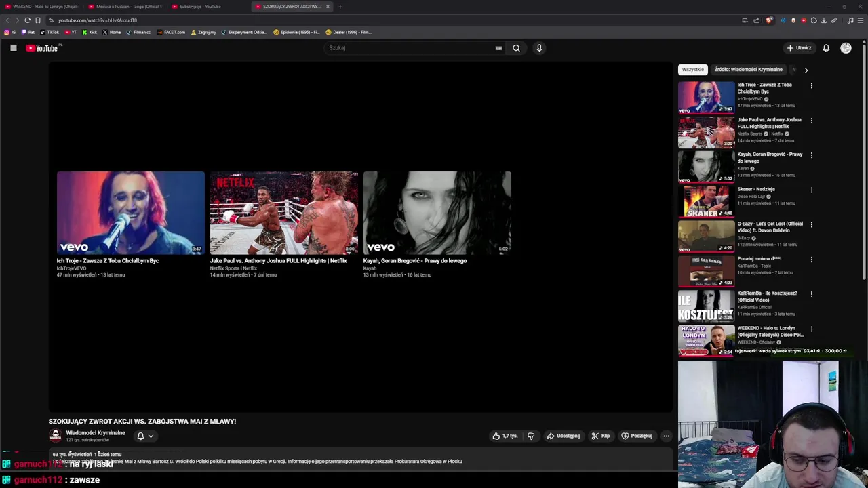The image size is (868, 488).
Task: Click the Podziękuj thanks button
Action: pos(637,436)
